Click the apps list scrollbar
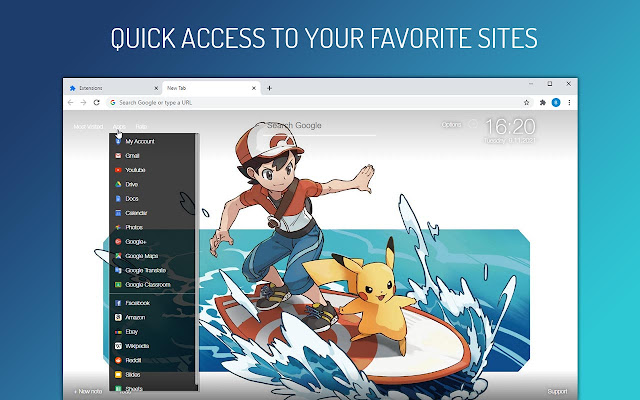640x400 pixels. pyautogui.click(x=197, y=261)
